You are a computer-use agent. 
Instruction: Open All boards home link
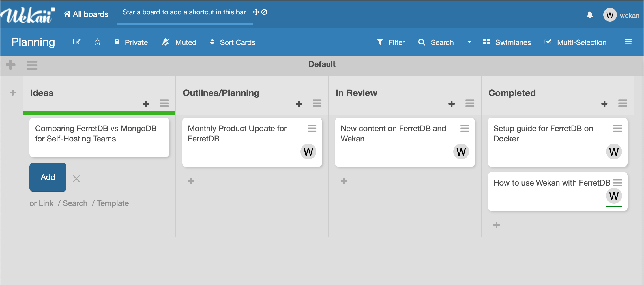[x=86, y=14]
